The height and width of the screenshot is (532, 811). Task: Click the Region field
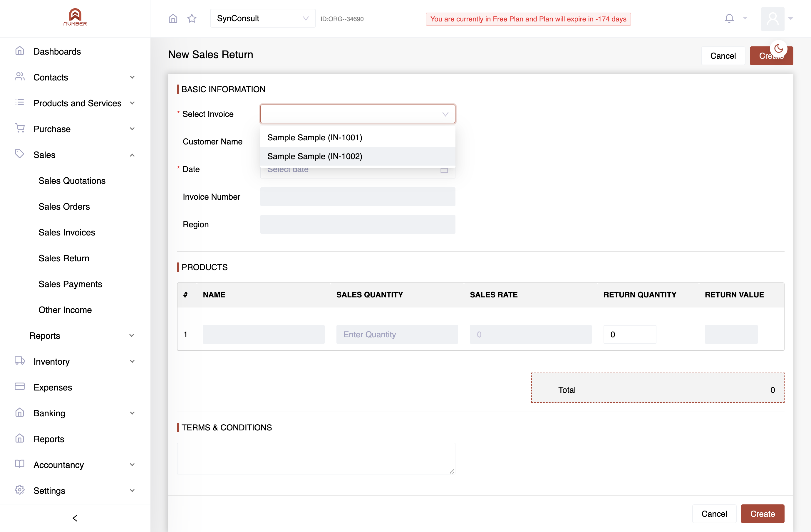pyautogui.click(x=358, y=224)
